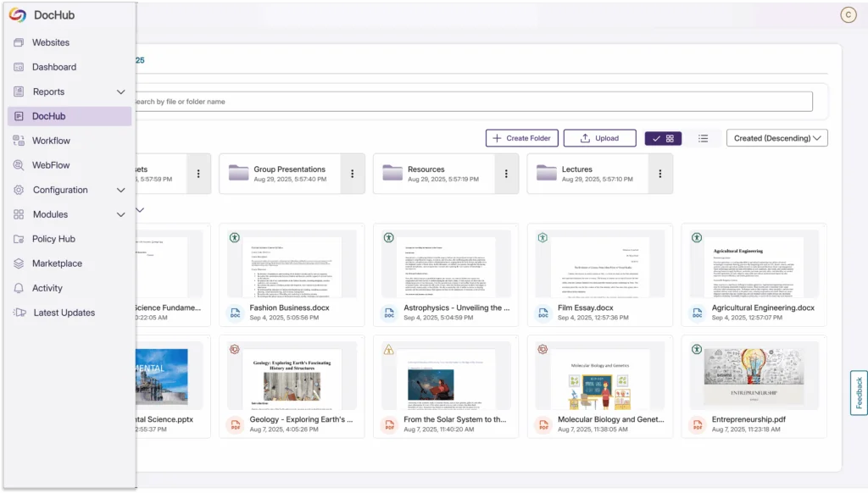Open the user avatar in top corner
The width and height of the screenshot is (868, 493).
pyautogui.click(x=847, y=14)
